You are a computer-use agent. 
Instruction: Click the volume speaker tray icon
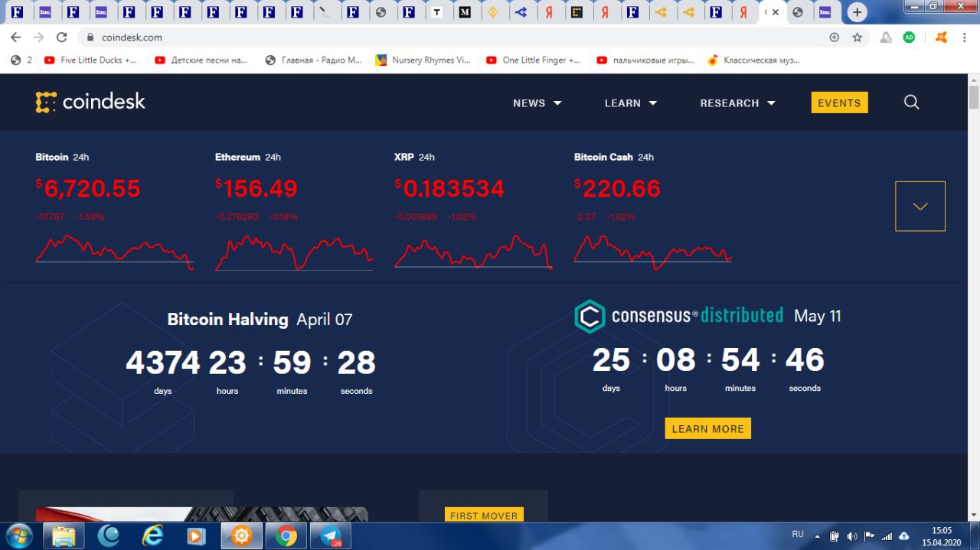point(852,536)
